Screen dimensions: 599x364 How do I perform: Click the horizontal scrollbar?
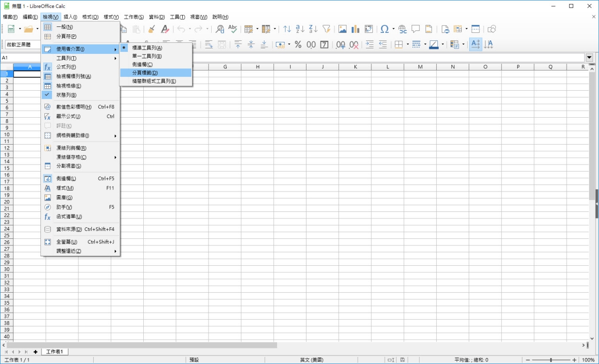[x=141, y=345]
